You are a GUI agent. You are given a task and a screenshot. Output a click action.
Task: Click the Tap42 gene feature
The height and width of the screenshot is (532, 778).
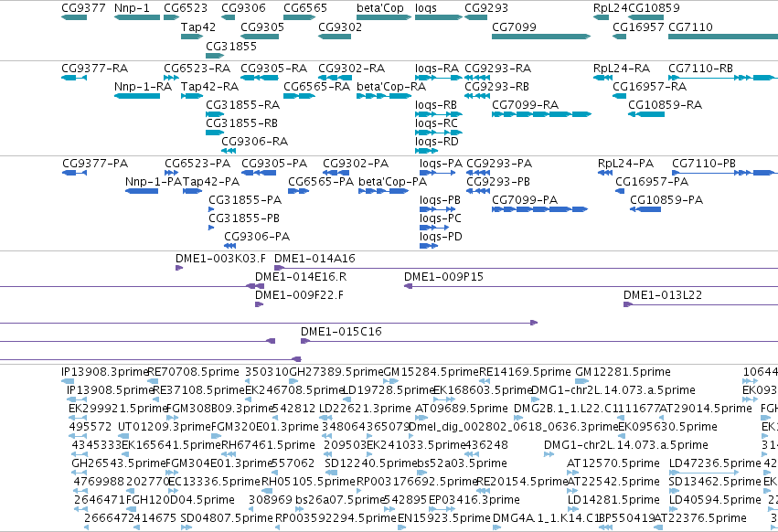pos(192,37)
